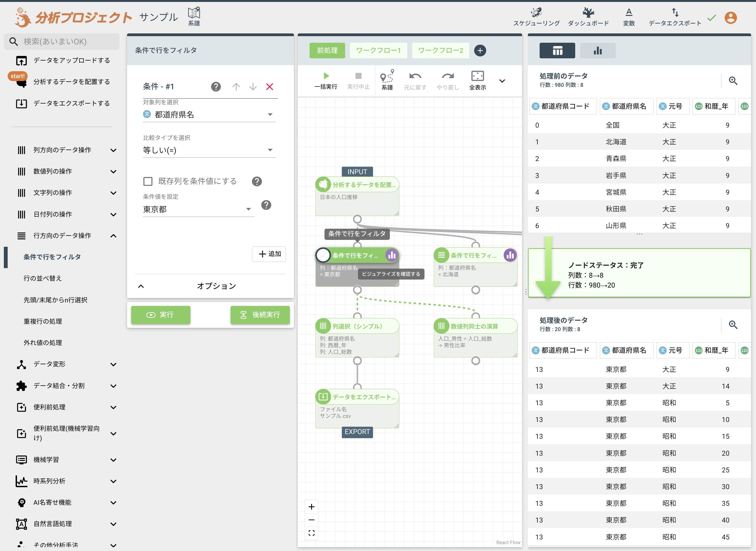The width and height of the screenshot is (756, 551).
Task: Zoom 処理後のデータ with magnifier icon
Action: coord(733,325)
